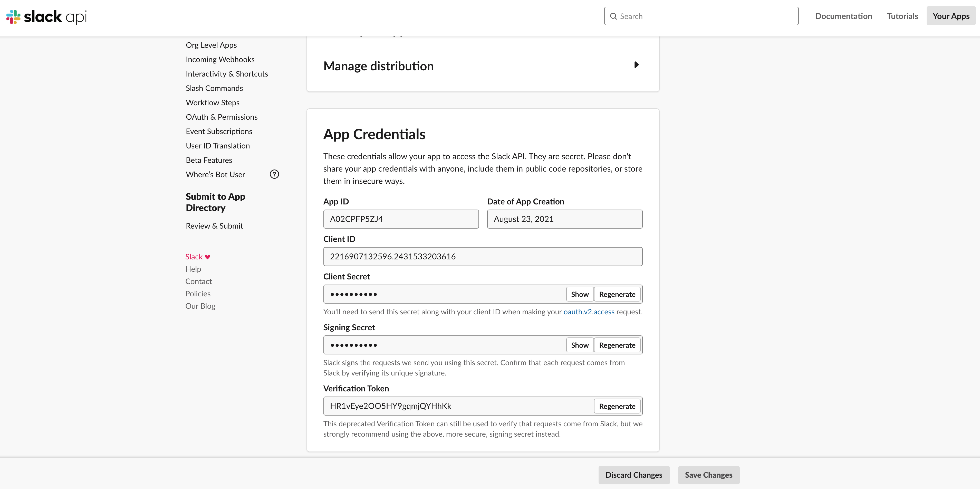Focus the Search field

point(701,16)
